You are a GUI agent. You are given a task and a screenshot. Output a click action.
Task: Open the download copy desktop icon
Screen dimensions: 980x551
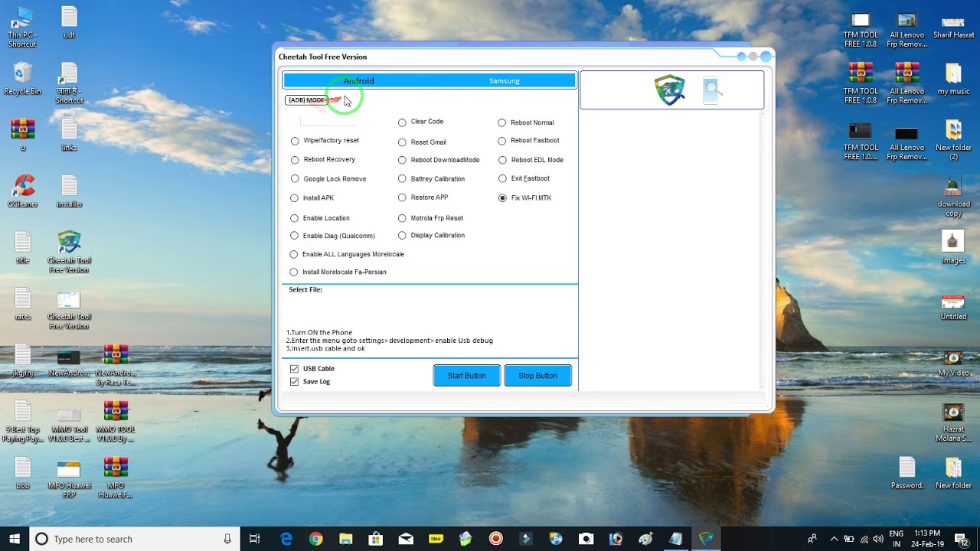click(953, 197)
